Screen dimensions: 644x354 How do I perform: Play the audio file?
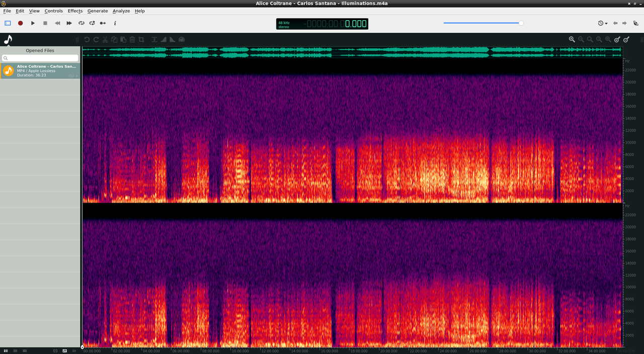pyautogui.click(x=33, y=23)
